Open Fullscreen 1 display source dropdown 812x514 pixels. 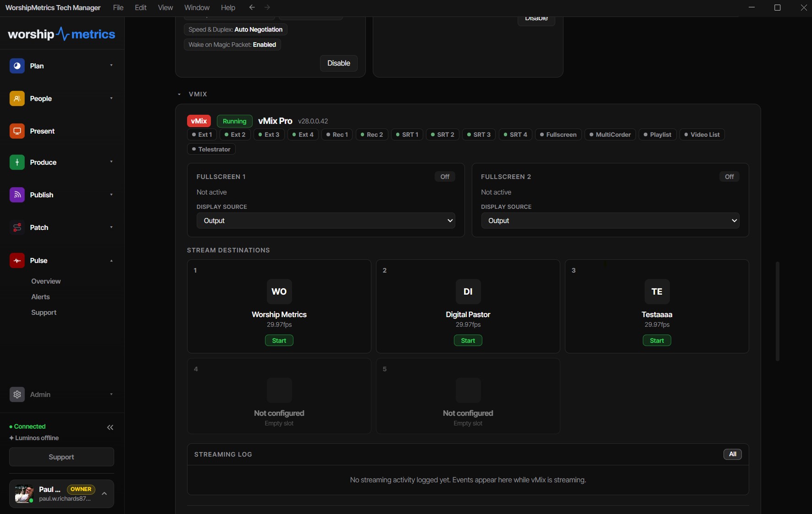[326, 221]
